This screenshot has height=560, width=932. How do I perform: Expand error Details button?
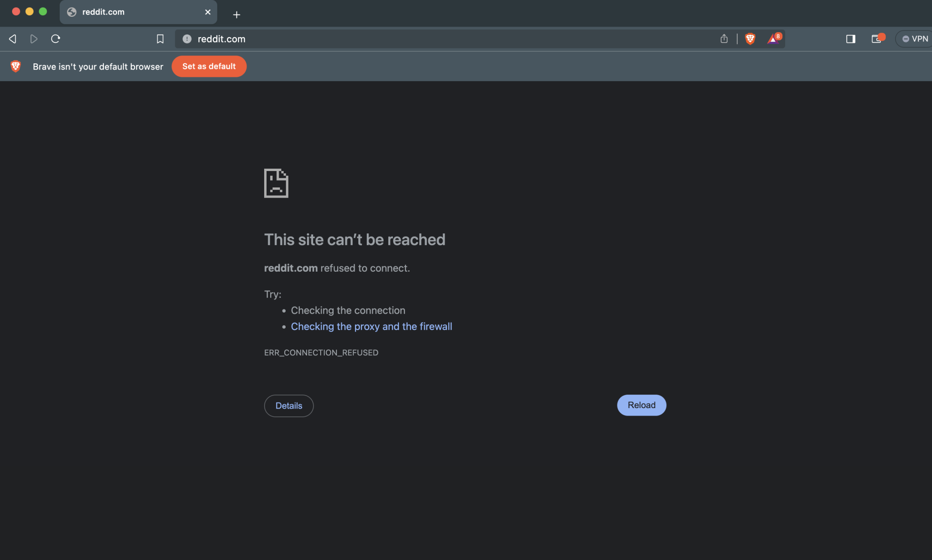point(288,406)
